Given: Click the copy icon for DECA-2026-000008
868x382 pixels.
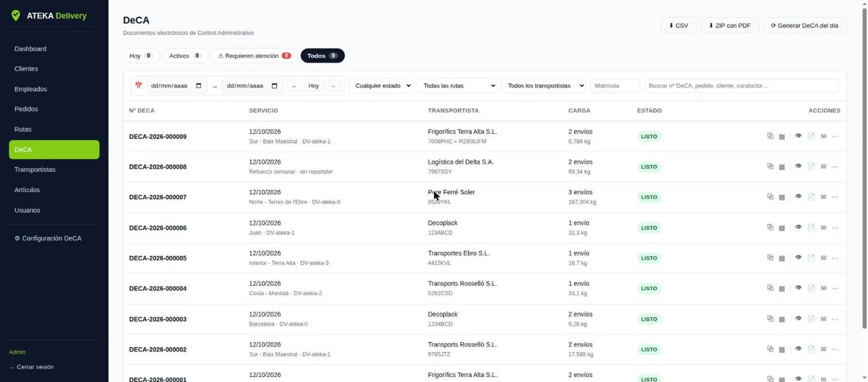Looking at the screenshot, I should (x=770, y=166).
